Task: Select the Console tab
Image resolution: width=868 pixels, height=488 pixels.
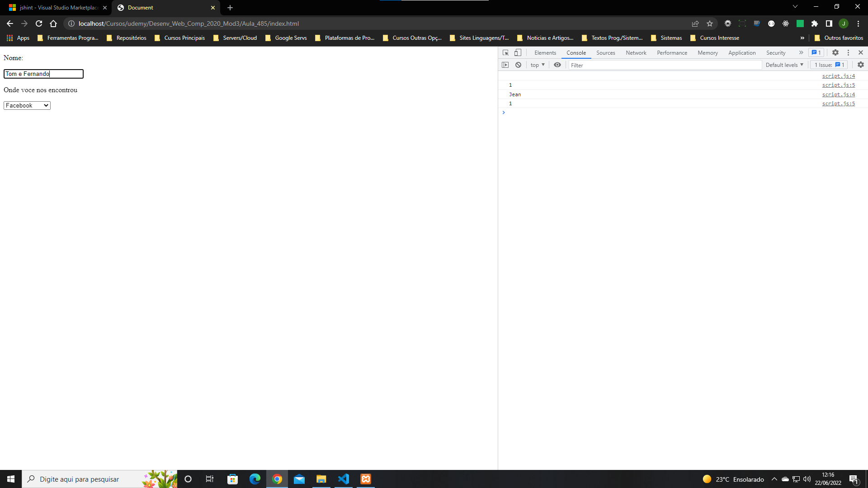Action: (576, 53)
